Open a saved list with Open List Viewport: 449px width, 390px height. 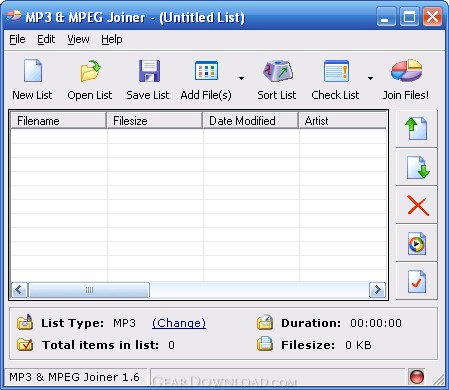pyautogui.click(x=90, y=71)
